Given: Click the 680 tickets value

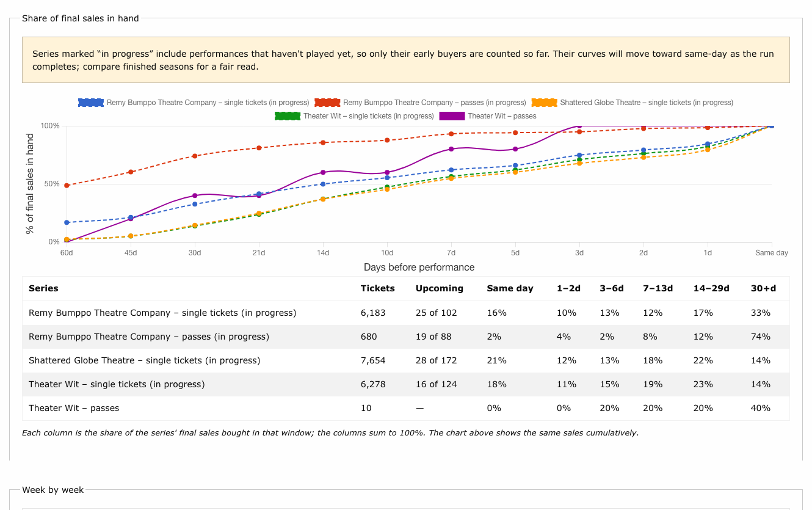Looking at the screenshot, I should coord(369,337).
